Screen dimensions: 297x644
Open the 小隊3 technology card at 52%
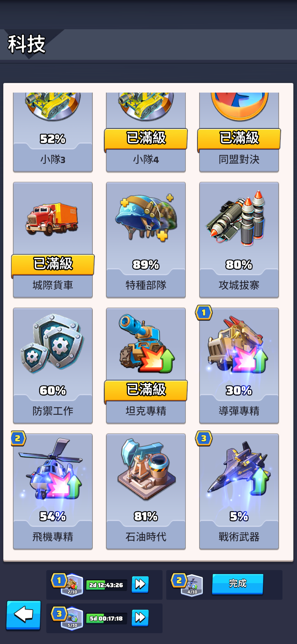coord(53,132)
